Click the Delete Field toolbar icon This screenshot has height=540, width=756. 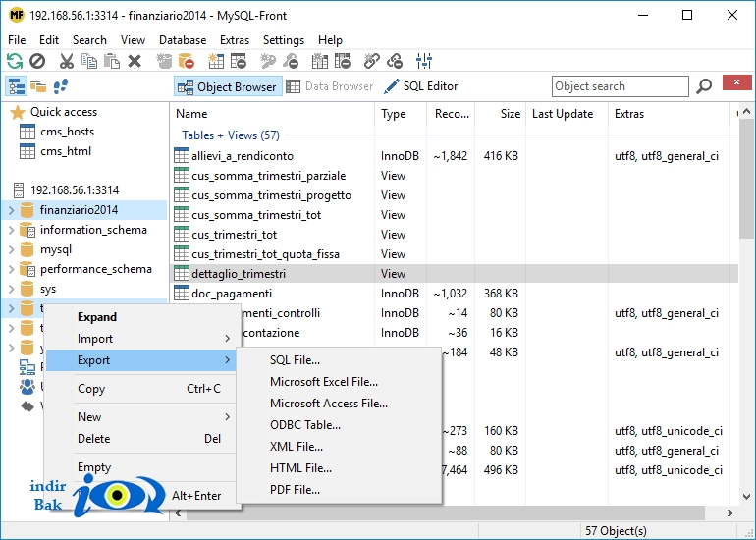coord(343,61)
